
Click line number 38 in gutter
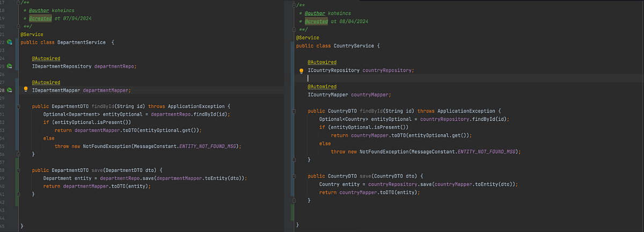coord(3,170)
